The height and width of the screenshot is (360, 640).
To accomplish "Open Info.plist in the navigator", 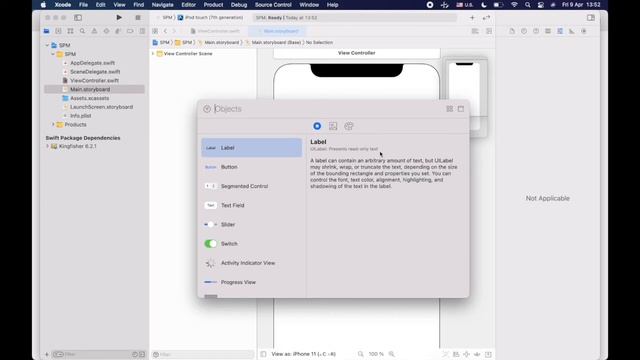I will click(80, 116).
